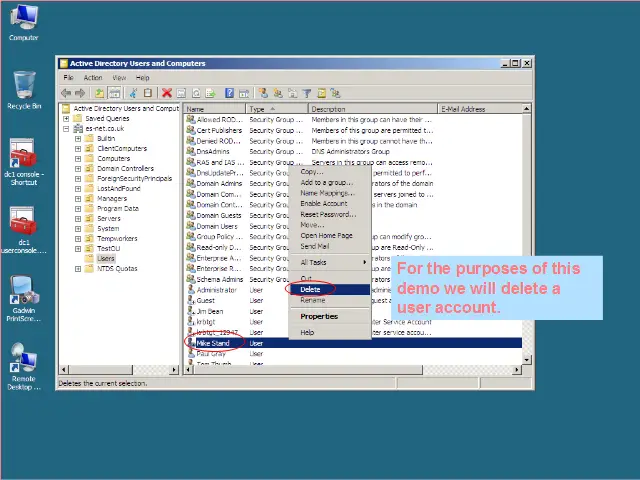Open the Computer desktop icon

(24, 22)
